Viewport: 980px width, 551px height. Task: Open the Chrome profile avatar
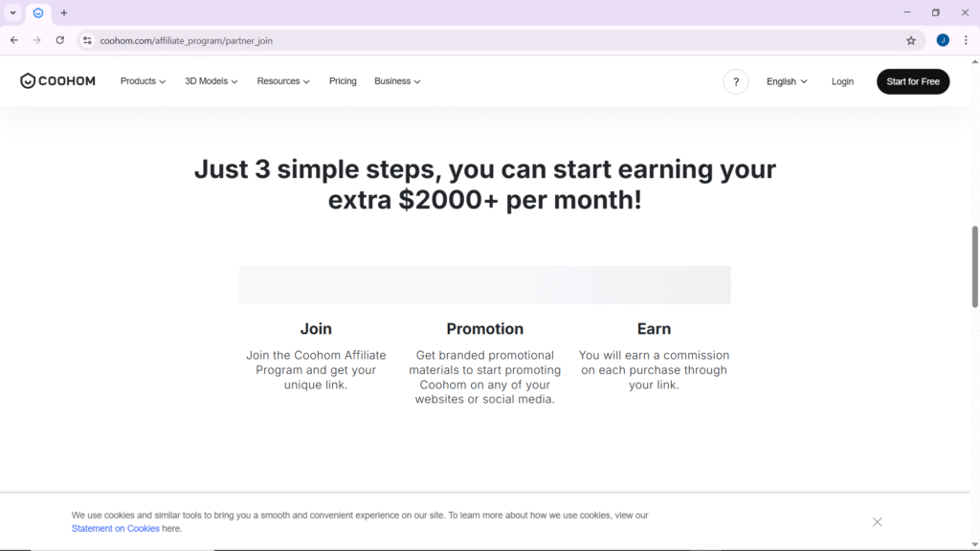point(943,40)
